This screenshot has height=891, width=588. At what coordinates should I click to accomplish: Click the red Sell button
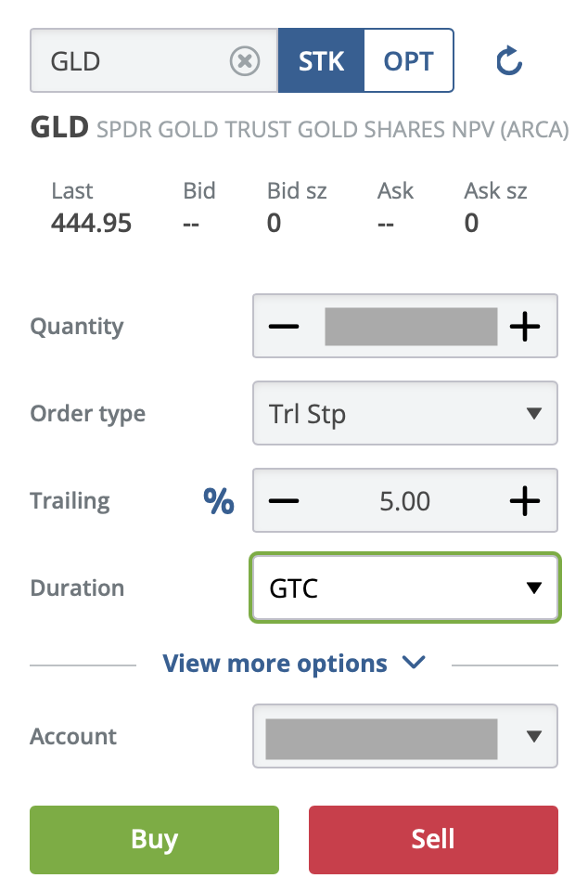433,839
